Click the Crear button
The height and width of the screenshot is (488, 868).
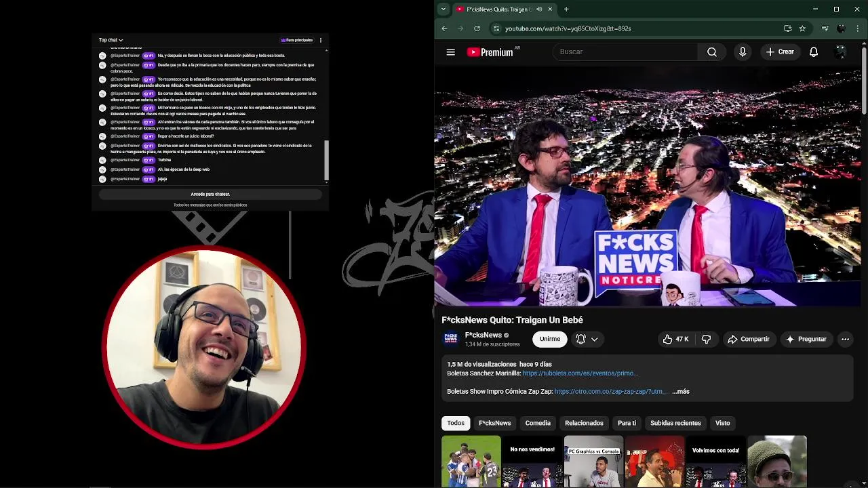click(780, 52)
